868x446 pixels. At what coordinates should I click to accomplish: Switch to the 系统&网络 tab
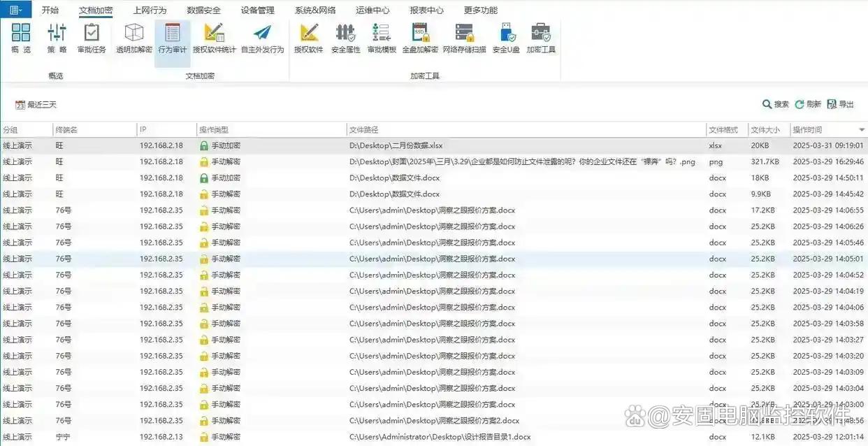pyautogui.click(x=315, y=10)
